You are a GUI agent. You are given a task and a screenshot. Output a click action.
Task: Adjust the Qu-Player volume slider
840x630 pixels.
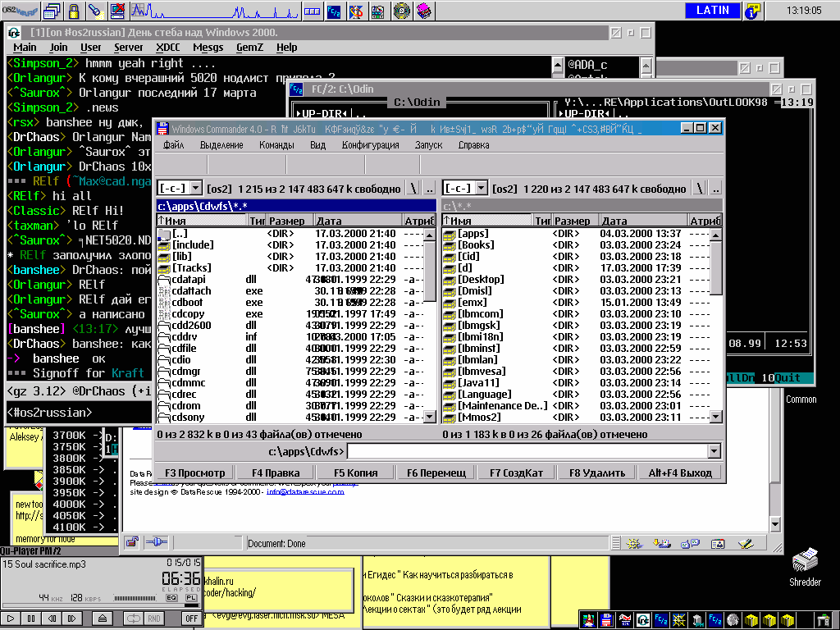135,598
